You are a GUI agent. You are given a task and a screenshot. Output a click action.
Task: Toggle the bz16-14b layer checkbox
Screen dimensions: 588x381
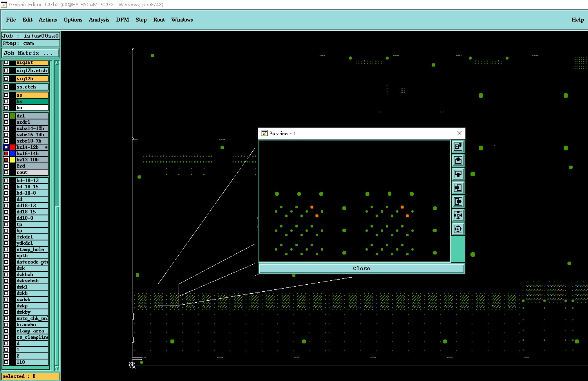[x=6, y=153]
